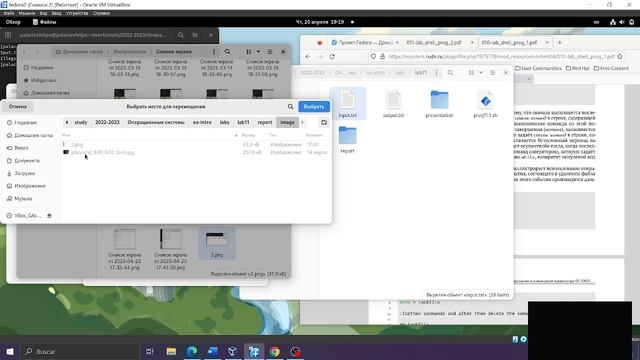Open File Explorer from Windows taskbar
This screenshot has width=640, height=360.
point(171,351)
